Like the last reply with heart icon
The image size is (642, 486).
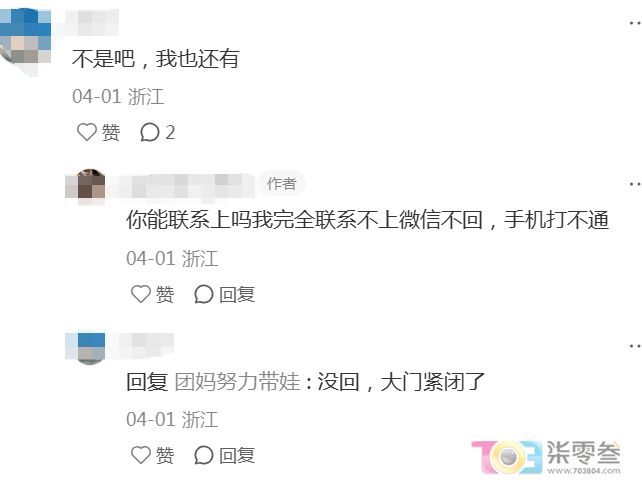tap(141, 455)
